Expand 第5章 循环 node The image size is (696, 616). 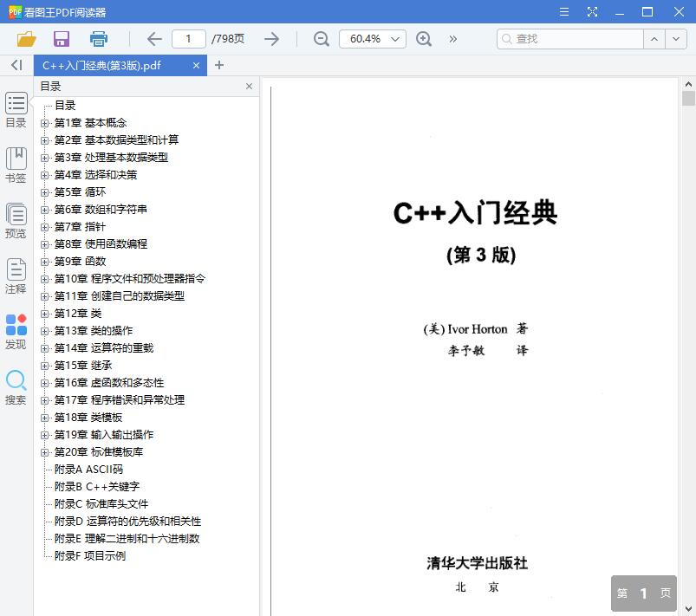pos(44,192)
